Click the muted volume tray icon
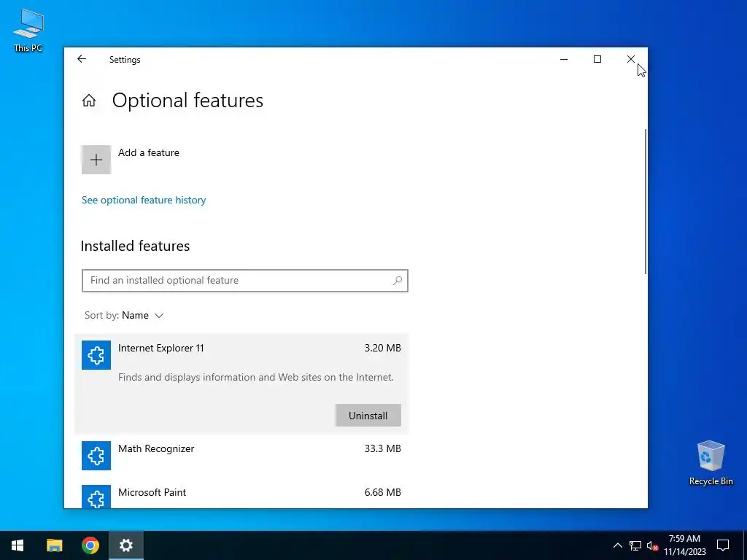The height and width of the screenshot is (560, 747). click(652, 545)
